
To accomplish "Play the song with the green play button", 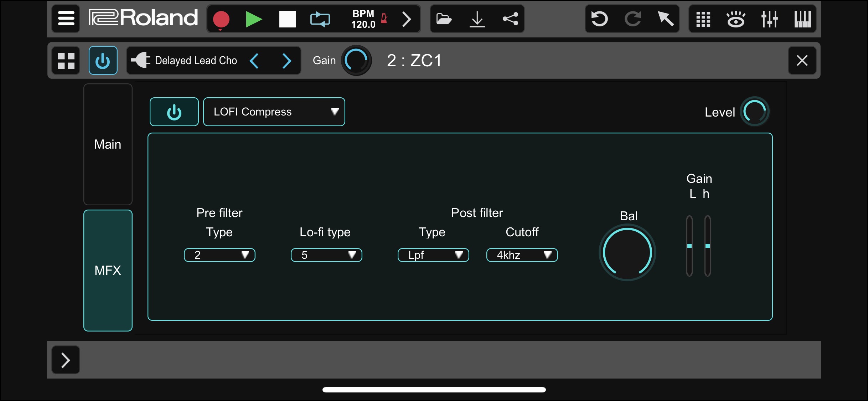I will point(254,19).
